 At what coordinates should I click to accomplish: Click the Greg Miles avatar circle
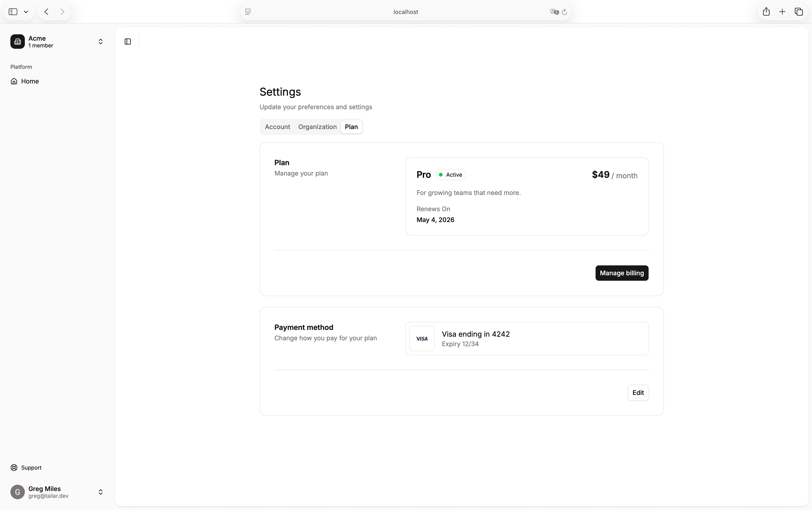[x=18, y=492]
